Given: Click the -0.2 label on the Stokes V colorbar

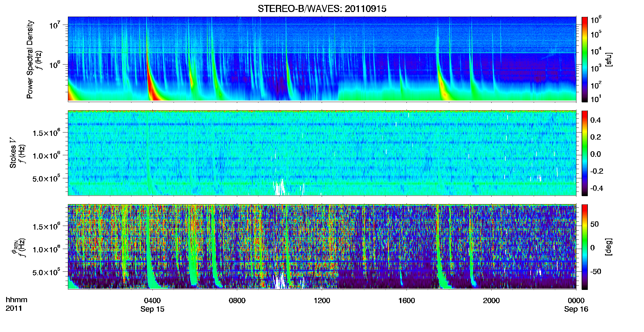Looking at the screenshot, I should tap(597, 171).
